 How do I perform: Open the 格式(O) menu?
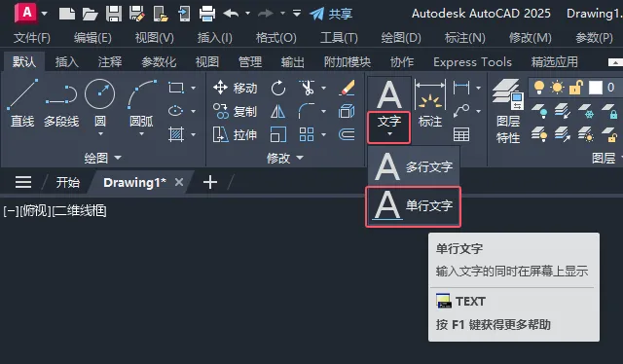275,38
